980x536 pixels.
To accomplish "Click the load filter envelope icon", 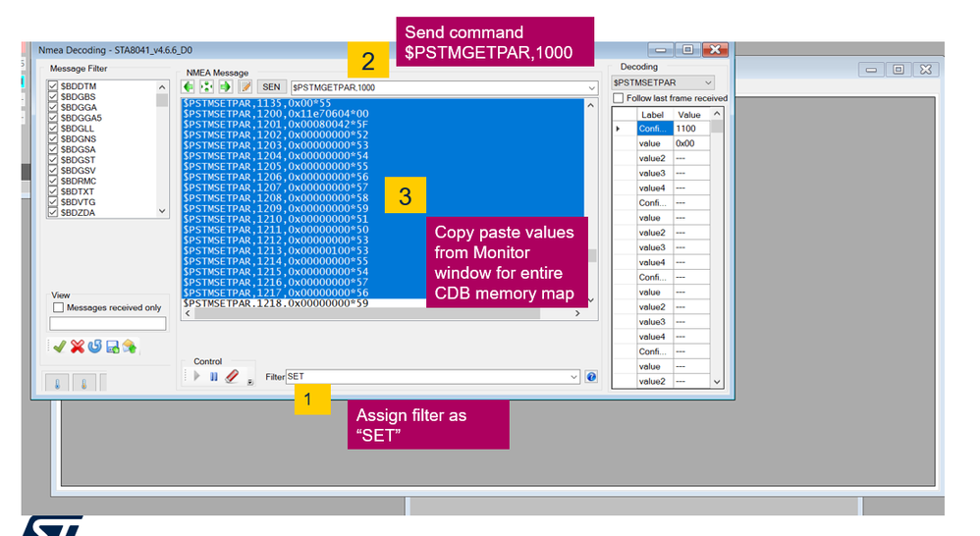I will click(x=130, y=347).
